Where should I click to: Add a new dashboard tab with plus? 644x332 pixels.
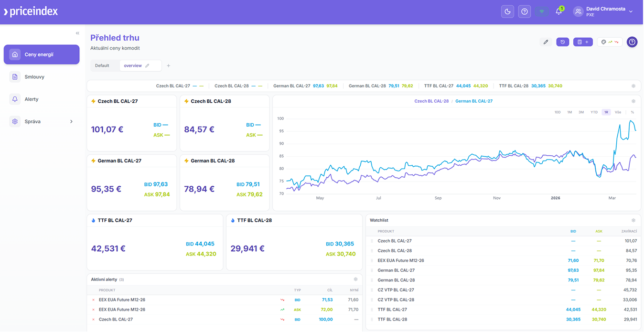(168, 65)
